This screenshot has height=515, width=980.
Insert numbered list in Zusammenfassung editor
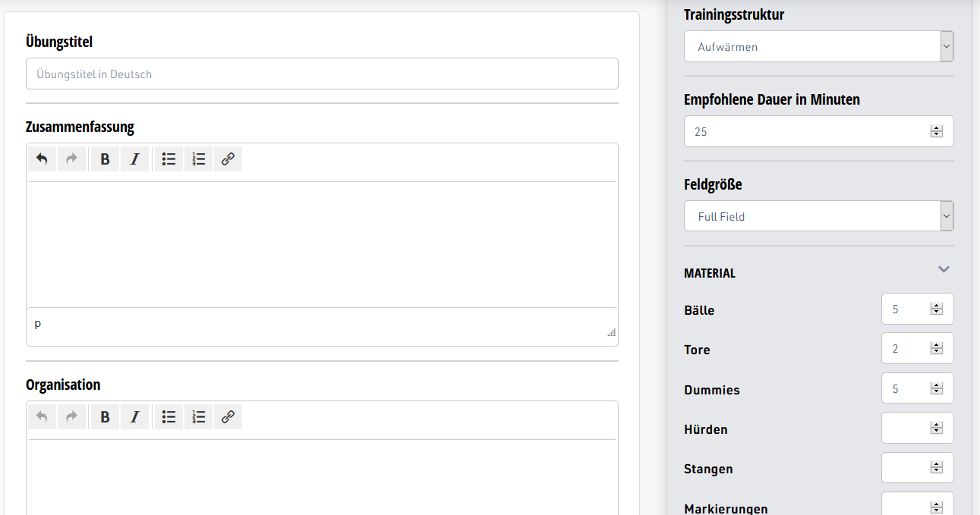pos(199,159)
